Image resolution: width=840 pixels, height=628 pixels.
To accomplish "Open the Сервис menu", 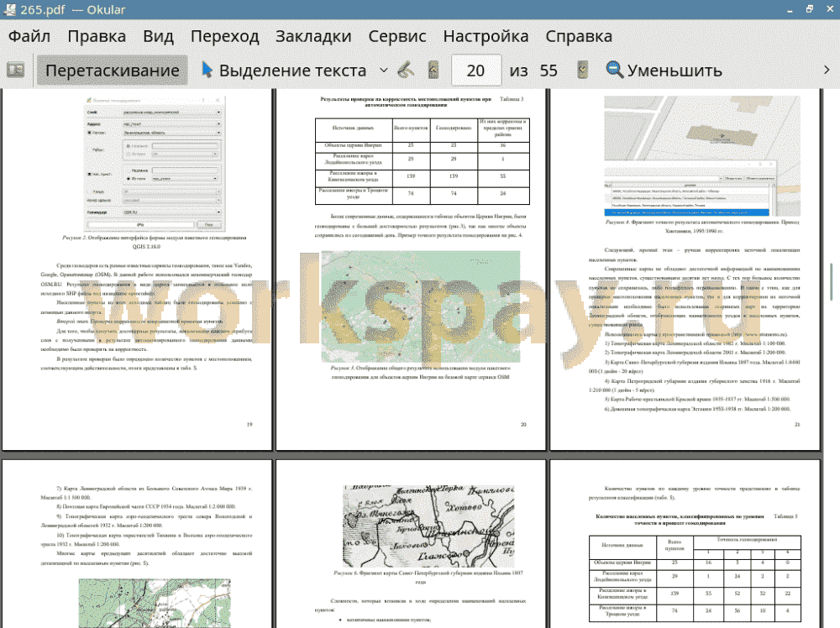I will point(397,36).
